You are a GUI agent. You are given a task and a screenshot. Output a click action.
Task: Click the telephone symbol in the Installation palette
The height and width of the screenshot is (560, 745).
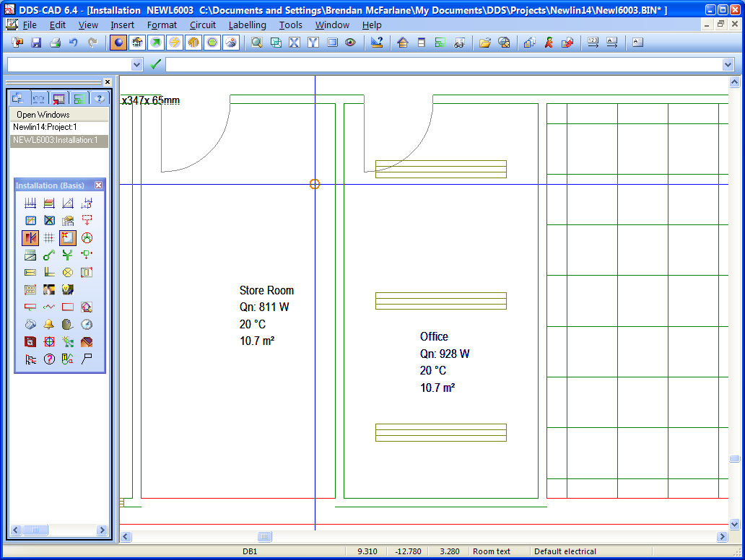point(30,325)
